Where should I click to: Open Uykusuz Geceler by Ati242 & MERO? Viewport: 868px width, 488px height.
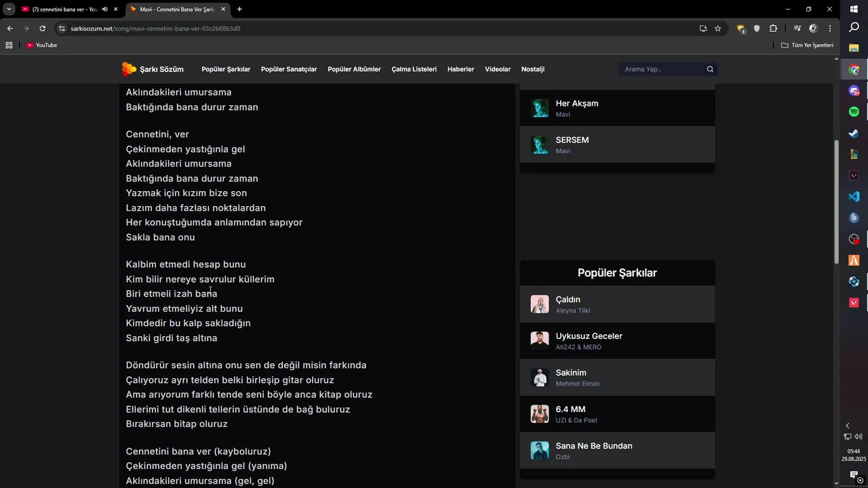(617, 341)
